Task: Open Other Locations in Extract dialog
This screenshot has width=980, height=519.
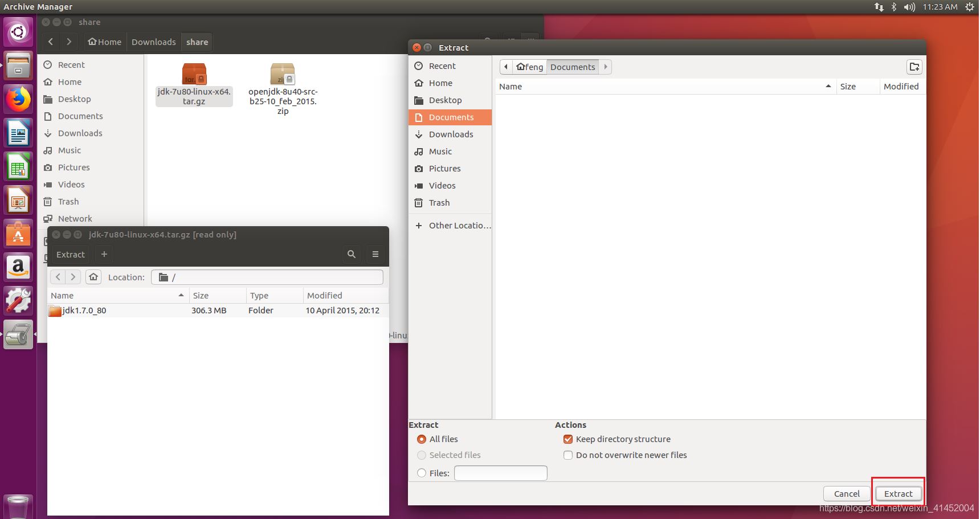Action: 450,226
